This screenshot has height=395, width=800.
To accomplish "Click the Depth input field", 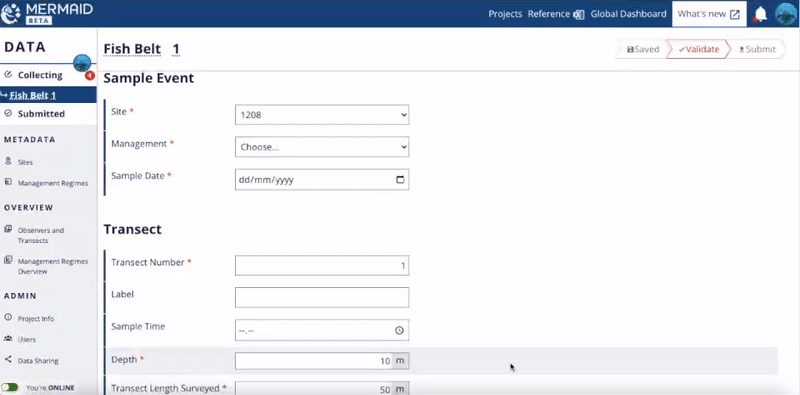I will [x=314, y=361].
